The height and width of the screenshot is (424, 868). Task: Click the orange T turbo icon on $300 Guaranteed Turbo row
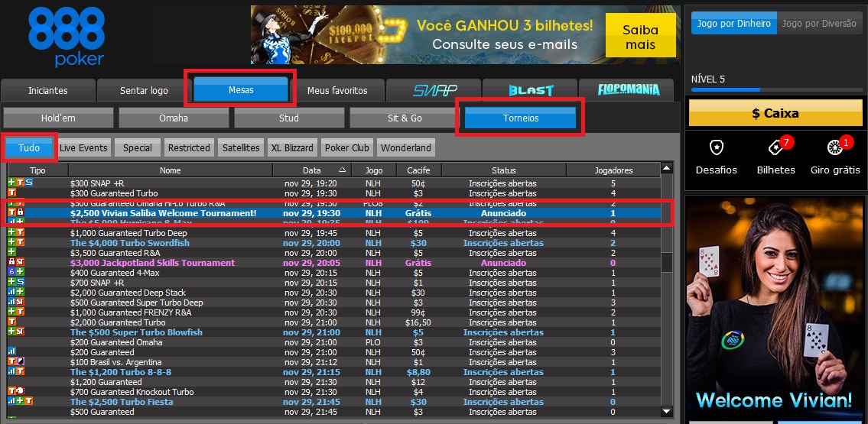[11, 193]
